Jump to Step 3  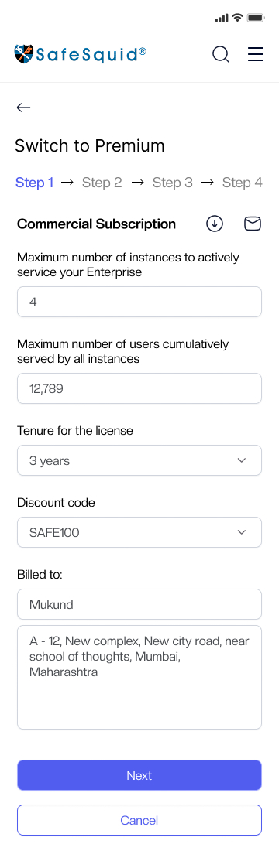coord(173,183)
